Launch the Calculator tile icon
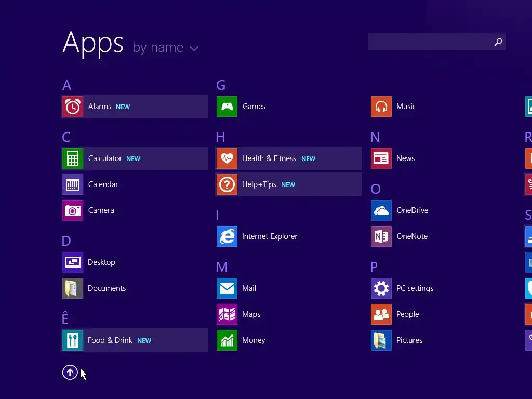 click(x=73, y=158)
